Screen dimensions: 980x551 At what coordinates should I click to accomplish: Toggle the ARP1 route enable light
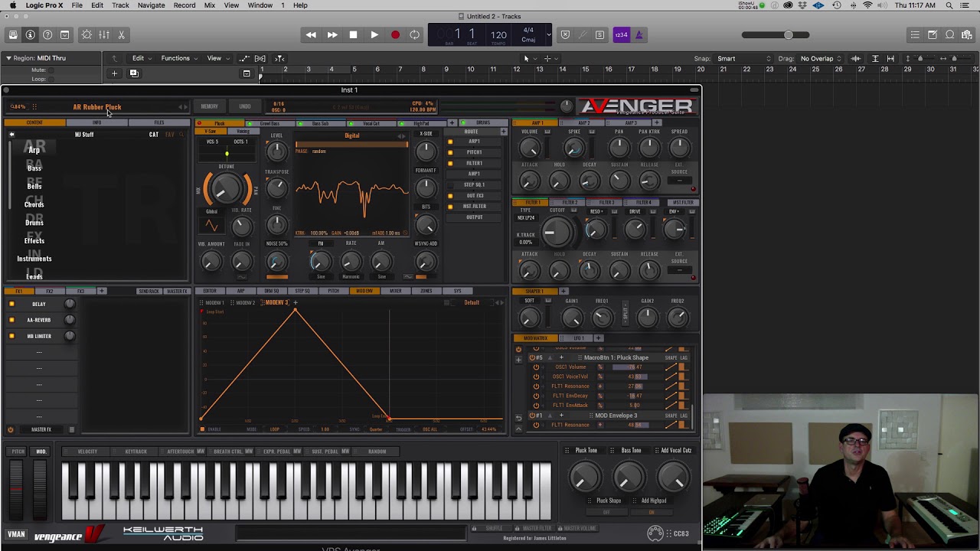(x=450, y=142)
